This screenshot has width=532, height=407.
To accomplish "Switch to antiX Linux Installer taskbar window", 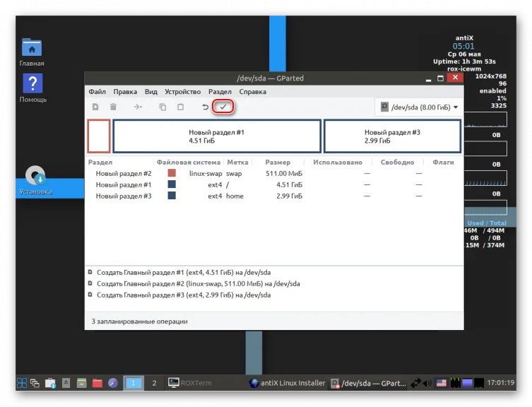I will [287, 383].
